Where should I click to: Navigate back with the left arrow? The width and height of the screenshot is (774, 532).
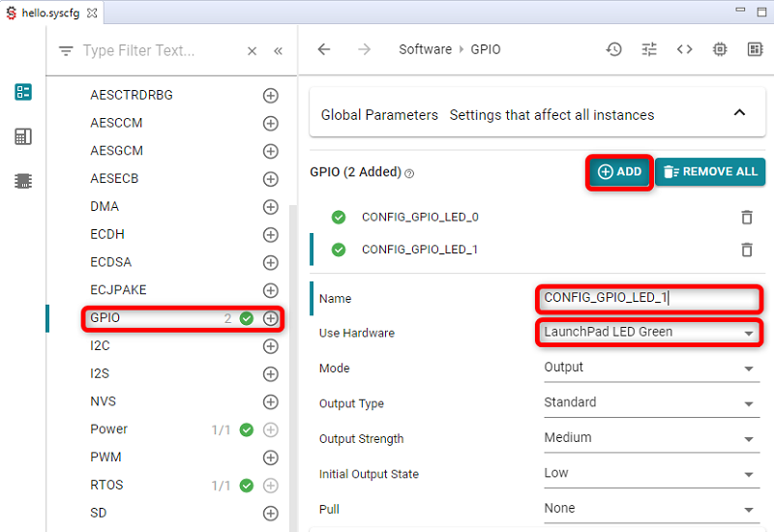point(324,49)
